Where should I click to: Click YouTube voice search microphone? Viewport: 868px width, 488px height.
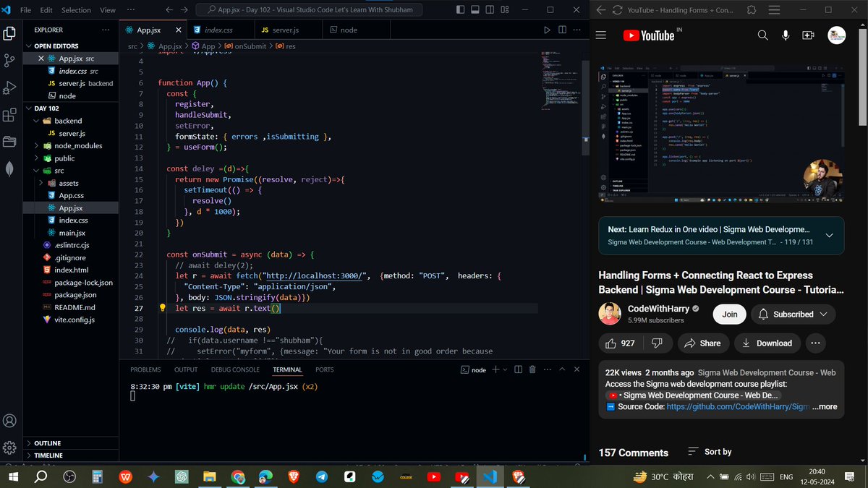pos(786,35)
